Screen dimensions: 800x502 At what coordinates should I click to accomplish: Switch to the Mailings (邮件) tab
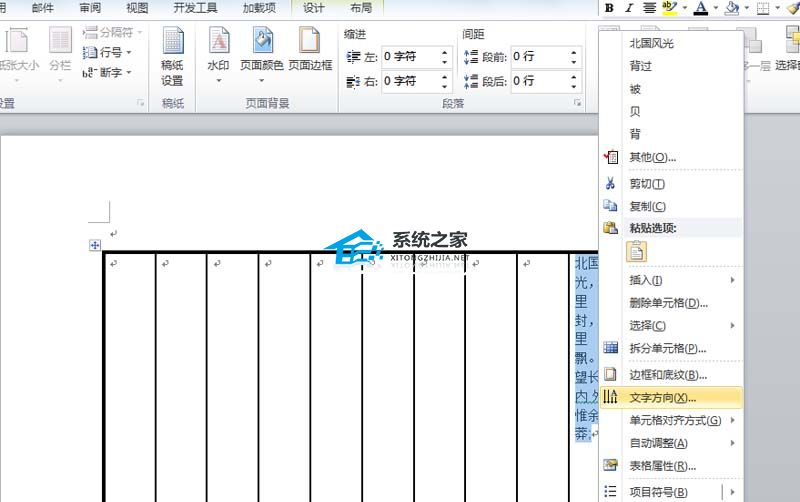point(43,8)
